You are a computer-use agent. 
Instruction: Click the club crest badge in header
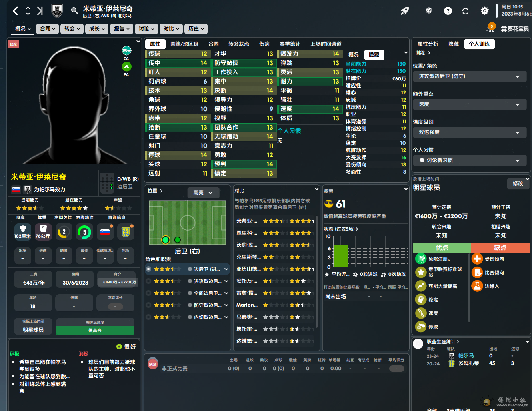[x=57, y=11]
